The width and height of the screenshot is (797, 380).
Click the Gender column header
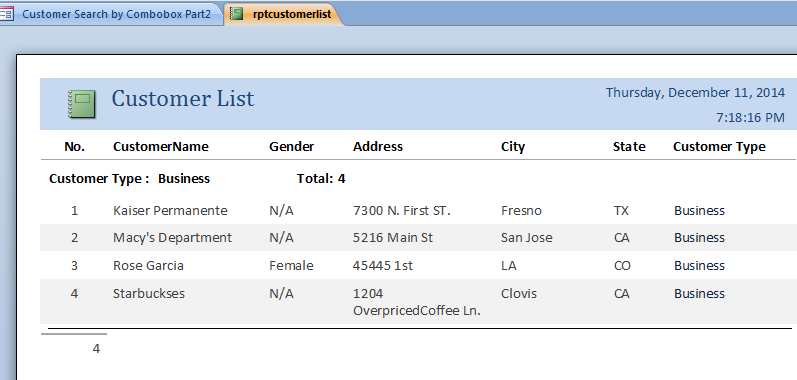coord(291,147)
